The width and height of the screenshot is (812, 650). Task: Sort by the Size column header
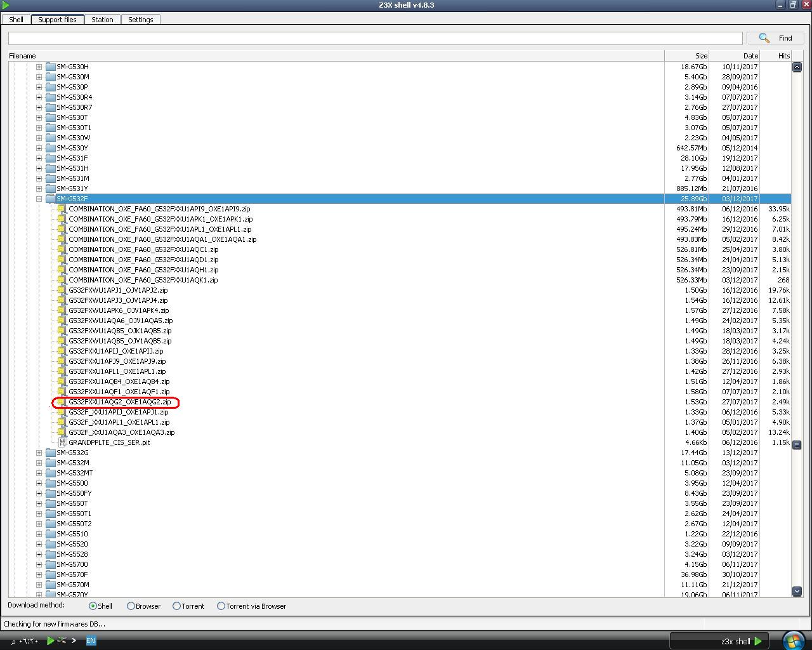pos(687,56)
